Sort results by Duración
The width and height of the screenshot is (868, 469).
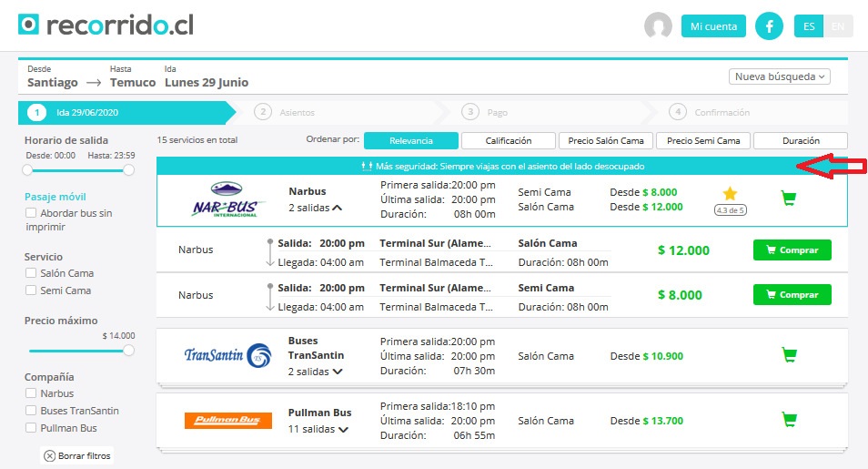click(801, 141)
